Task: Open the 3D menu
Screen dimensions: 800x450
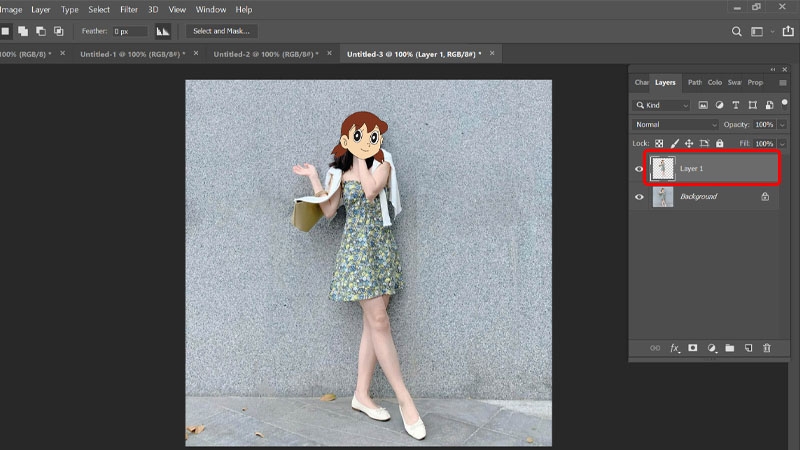Action: [x=153, y=9]
